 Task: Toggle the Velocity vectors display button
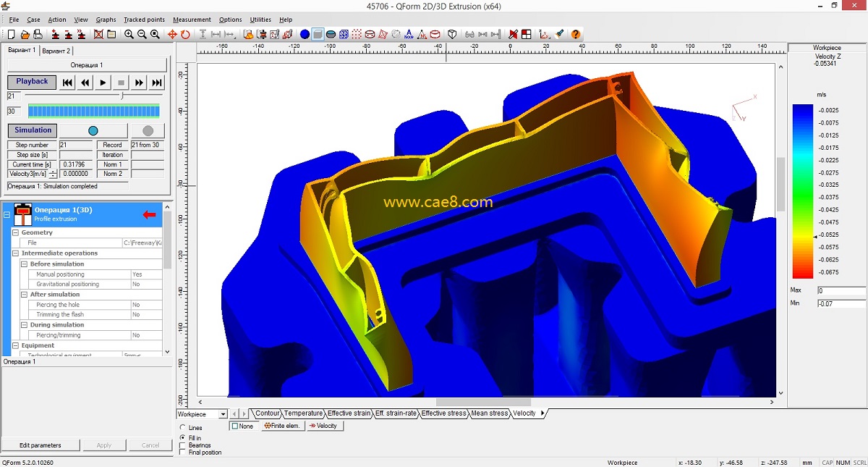click(x=324, y=426)
